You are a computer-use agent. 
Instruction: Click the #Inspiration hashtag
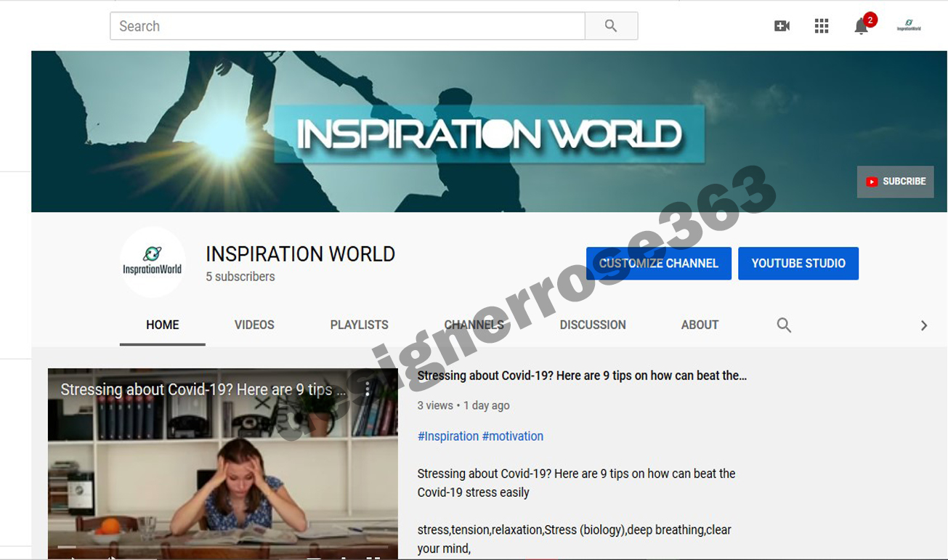click(448, 436)
